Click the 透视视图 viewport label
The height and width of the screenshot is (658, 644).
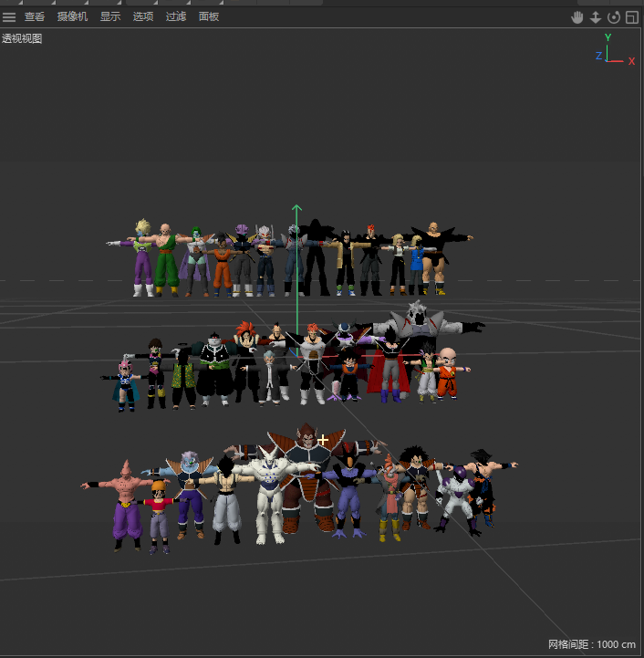(x=22, y=38)
